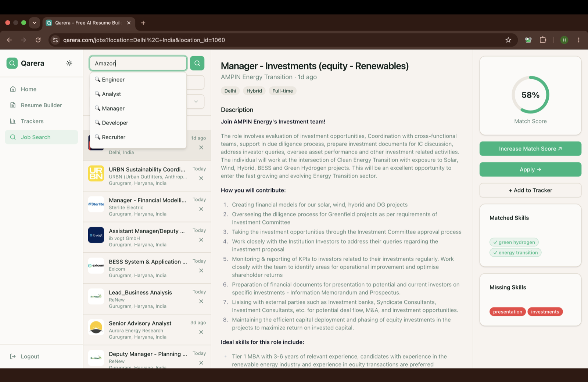Reload the Qarera page
Image resolution: width=588 pixels, height=382 pixels.
38,40
